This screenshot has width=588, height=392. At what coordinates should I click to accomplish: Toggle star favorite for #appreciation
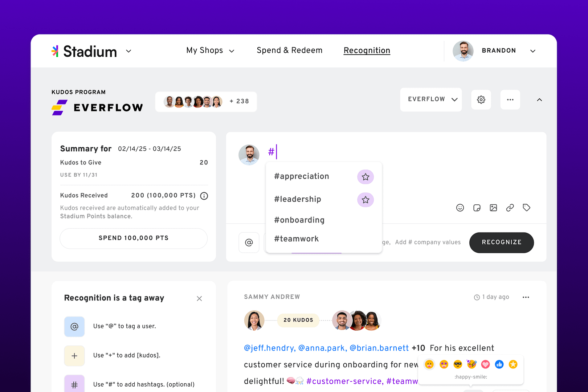click(x=366, y=177)
